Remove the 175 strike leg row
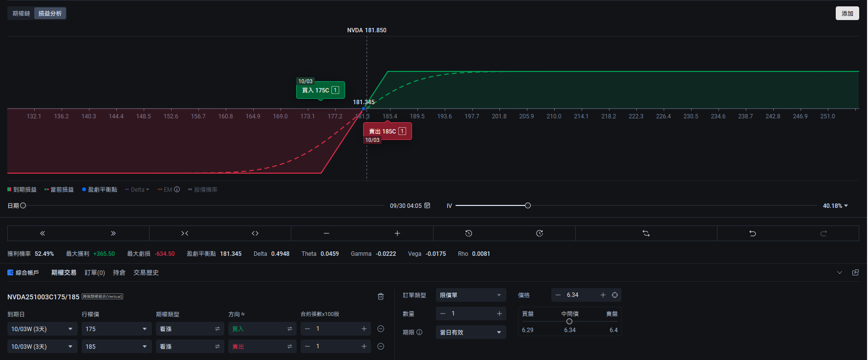868x360 pixels. coord(381,329)
